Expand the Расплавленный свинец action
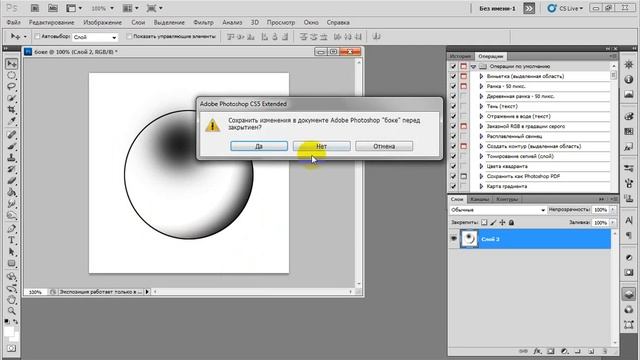The height and width of the screenshot is (360, 640). pos(481,136)
